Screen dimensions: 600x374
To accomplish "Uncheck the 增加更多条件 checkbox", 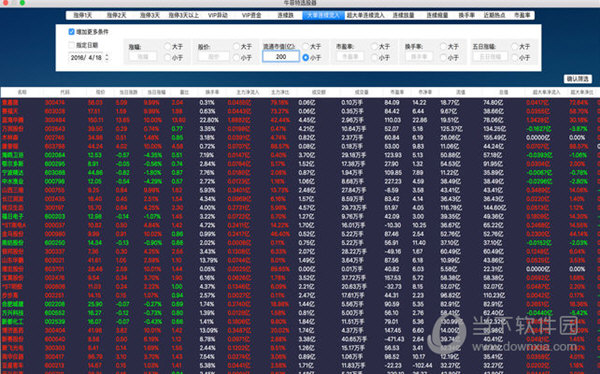I will click(72, 32).
